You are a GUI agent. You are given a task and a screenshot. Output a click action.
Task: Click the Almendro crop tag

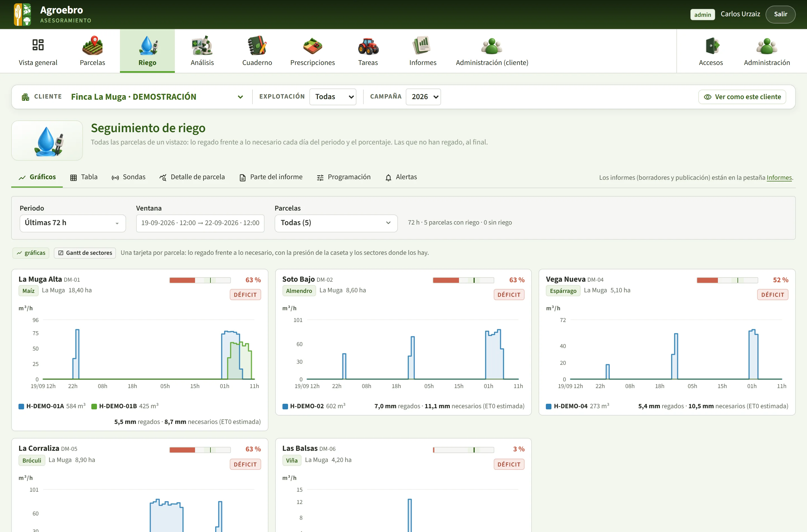pos(299,291)
